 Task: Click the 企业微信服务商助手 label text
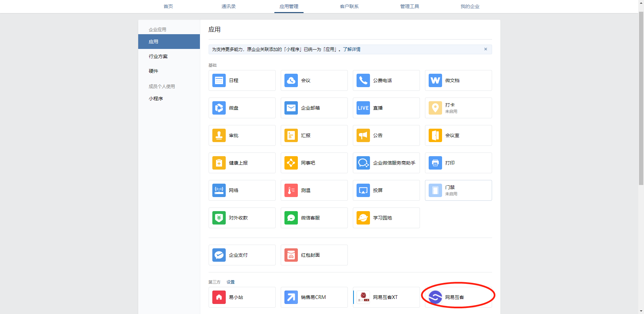(394, 163)
